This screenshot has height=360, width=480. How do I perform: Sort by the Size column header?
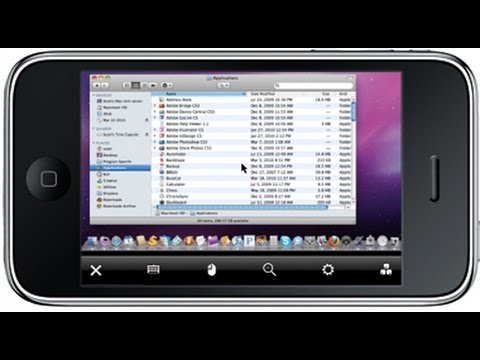click(320, 94)
